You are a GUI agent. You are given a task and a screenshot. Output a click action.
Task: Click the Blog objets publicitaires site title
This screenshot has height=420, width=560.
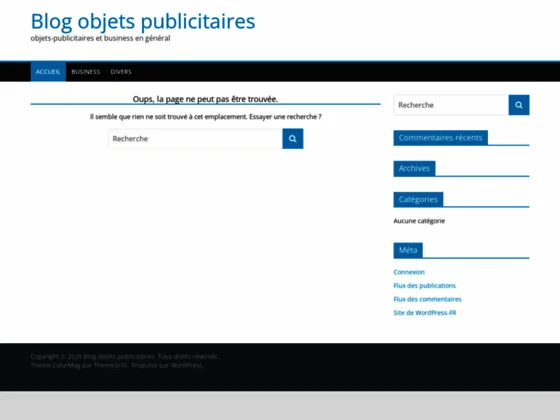click(x=143, y=21)
